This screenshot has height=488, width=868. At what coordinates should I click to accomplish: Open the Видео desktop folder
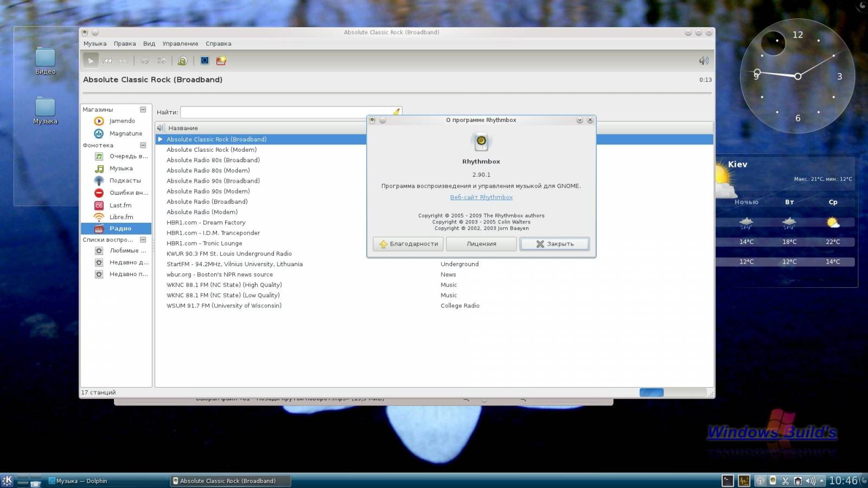click(45, 61)
